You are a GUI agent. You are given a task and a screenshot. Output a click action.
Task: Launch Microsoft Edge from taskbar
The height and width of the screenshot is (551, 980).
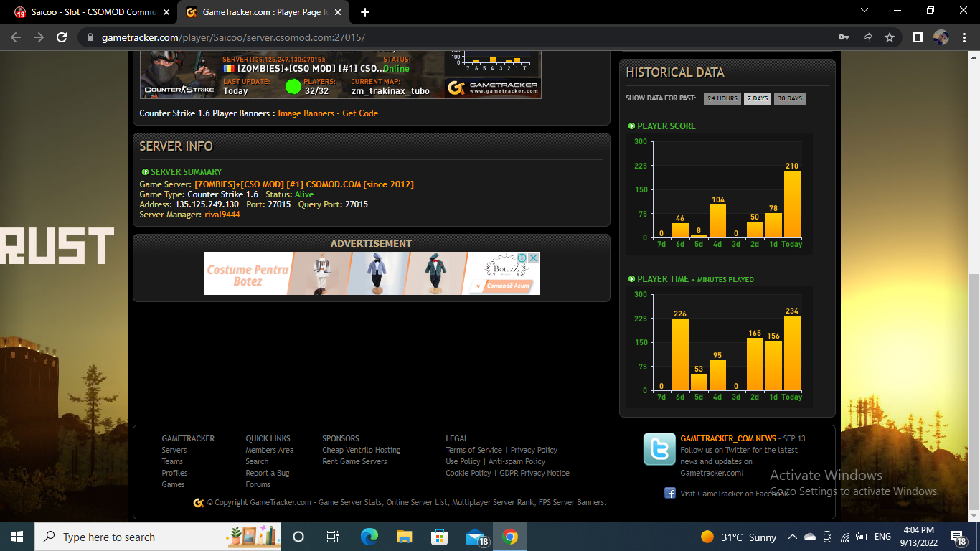369,537
